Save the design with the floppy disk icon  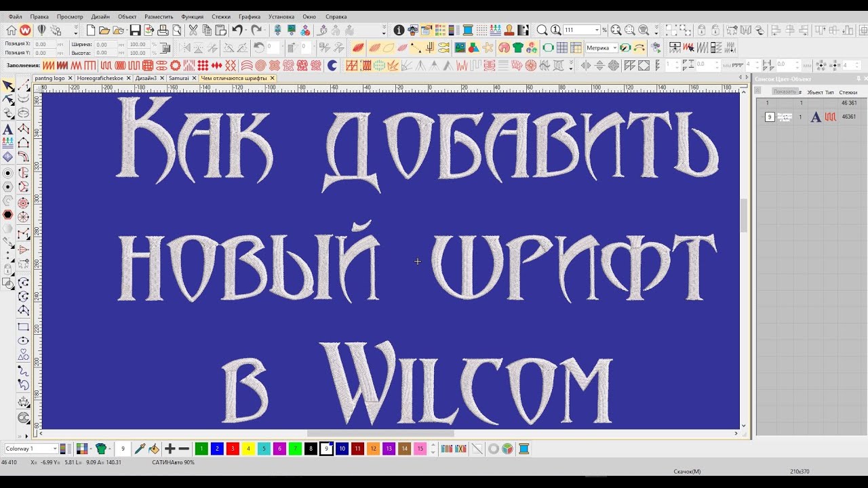click(x=135, y=30)
